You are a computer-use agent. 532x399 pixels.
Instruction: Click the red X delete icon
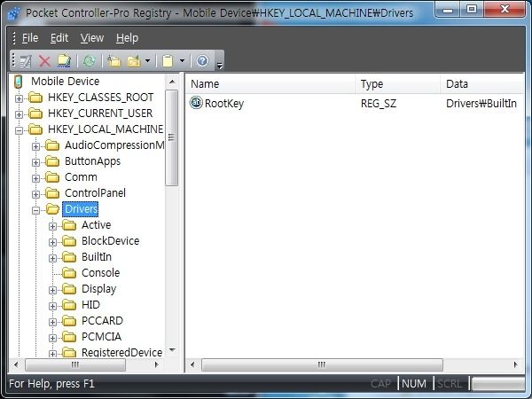(44, 61)
